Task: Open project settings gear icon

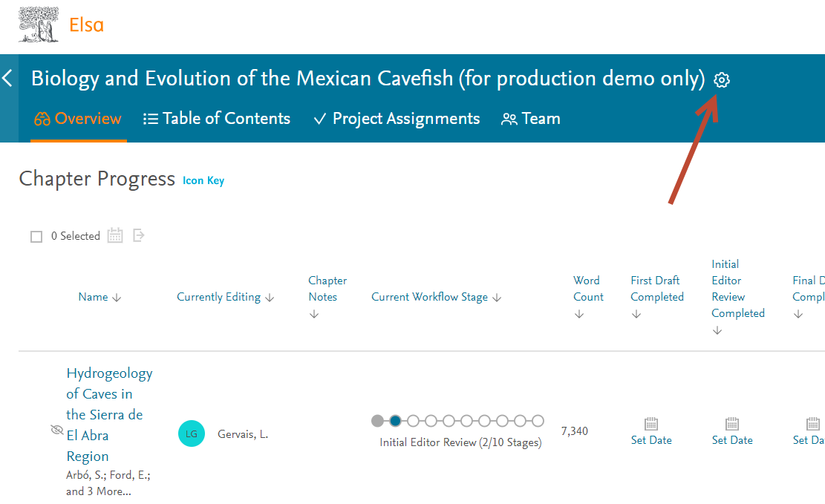Action: tap(722, 80)
